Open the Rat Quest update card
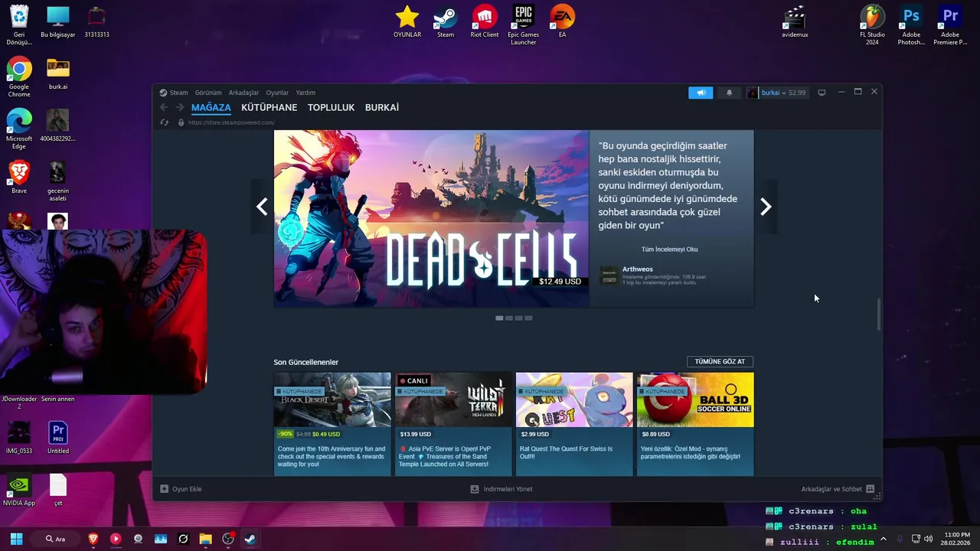 tap(574, 424)
